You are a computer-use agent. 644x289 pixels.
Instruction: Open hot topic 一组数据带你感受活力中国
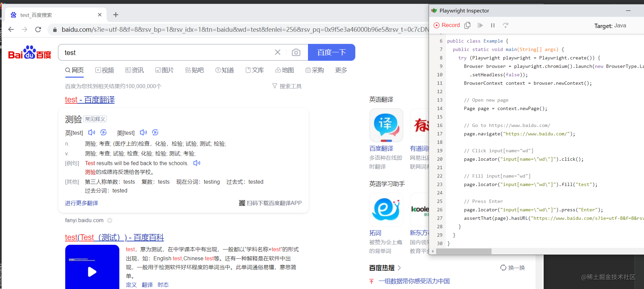pyautogui.click(x=414, y=281)
